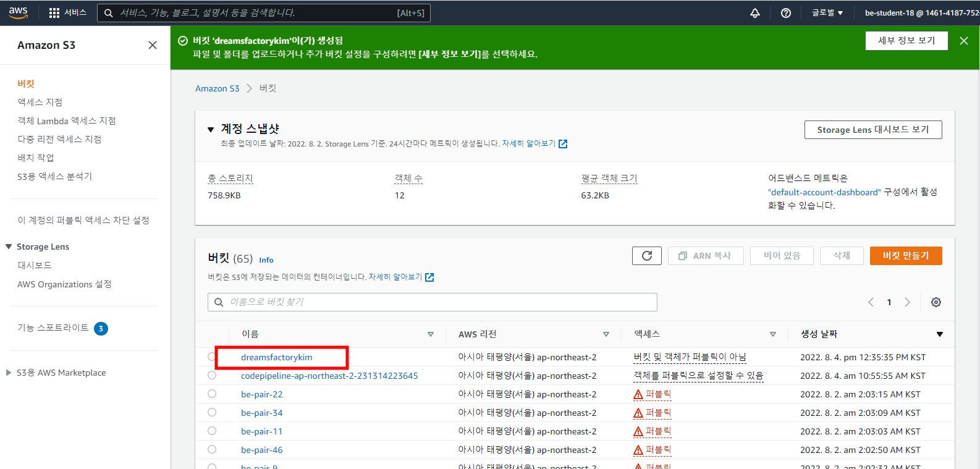Open the AWS home logo
Screen dimensions: 980x469
[19, 12]
